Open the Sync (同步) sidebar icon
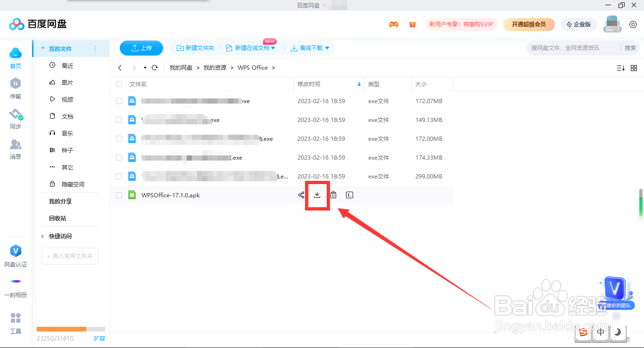This screenshot has height=348, width=644. click(16, 114)
